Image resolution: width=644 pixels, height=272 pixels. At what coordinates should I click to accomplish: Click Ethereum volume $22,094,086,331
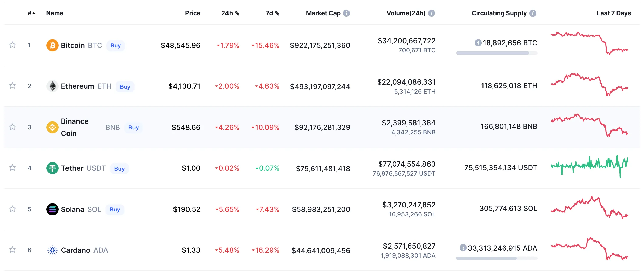406,82
